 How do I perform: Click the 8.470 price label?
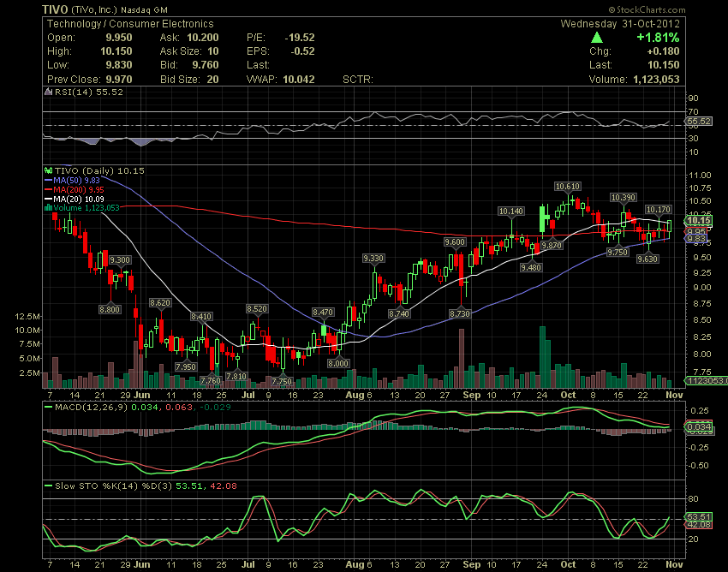click(323, 313)
